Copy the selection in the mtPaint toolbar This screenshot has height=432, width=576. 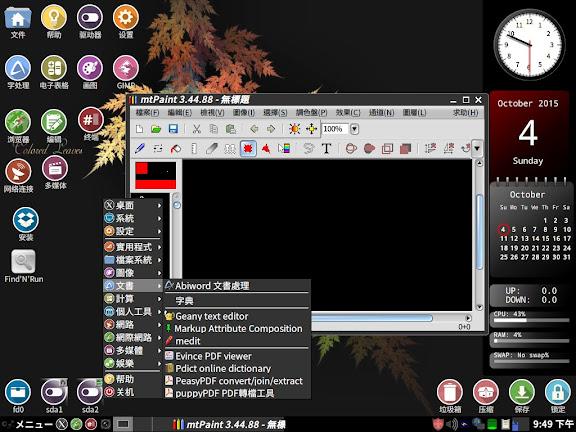click(213, 129)
